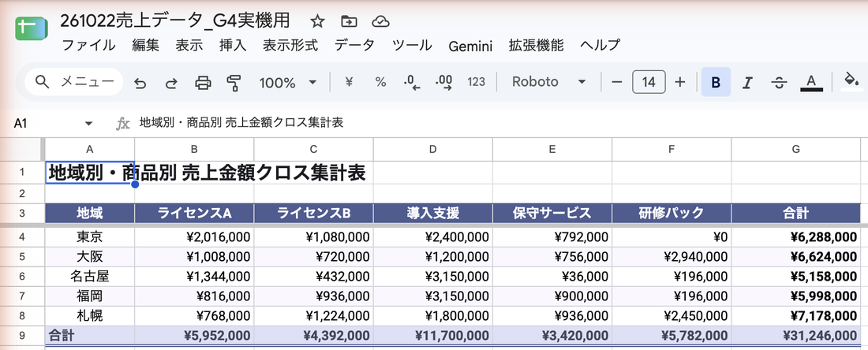Click the select-all corner box
Screen dimensions: 868x350
point(22,149)
